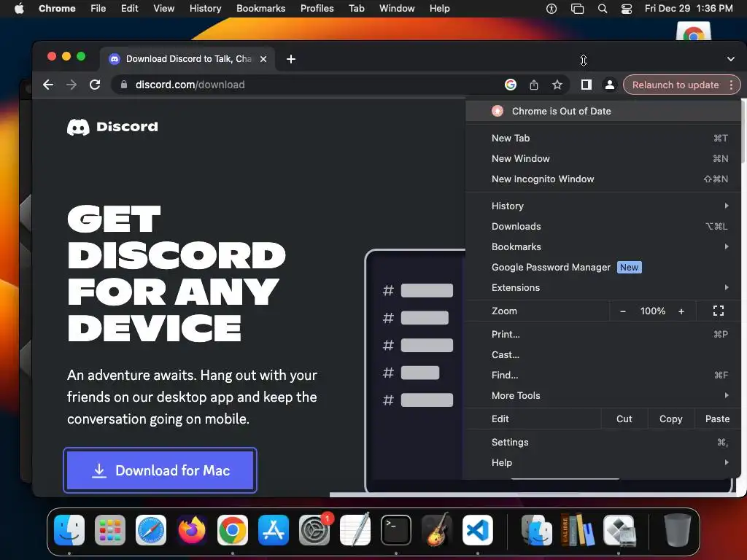Go back with the browser back arrow
This screenshot has width=747, height=560.
[x=48, y=85]
